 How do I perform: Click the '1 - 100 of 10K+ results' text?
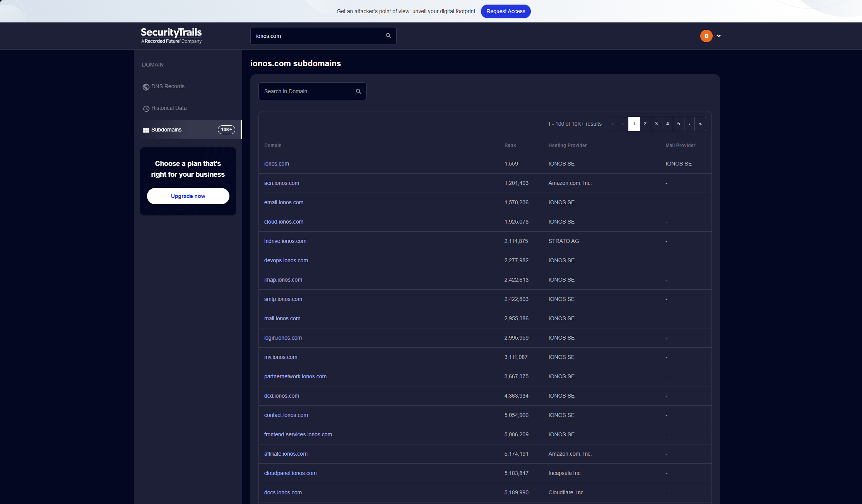[575, 124]
